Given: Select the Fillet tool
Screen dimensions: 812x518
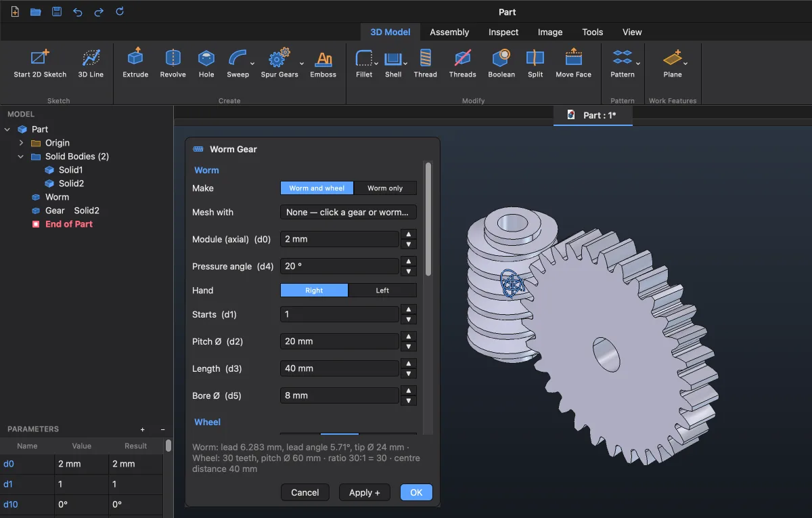Looking at the screenshot, I should pos(364,64).
